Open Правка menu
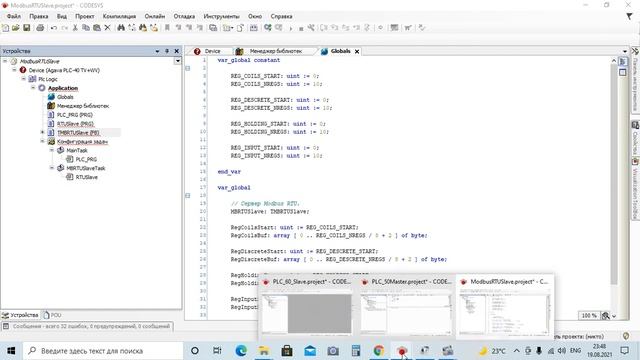This screenshot has width=640, height=360. [39, 16]
